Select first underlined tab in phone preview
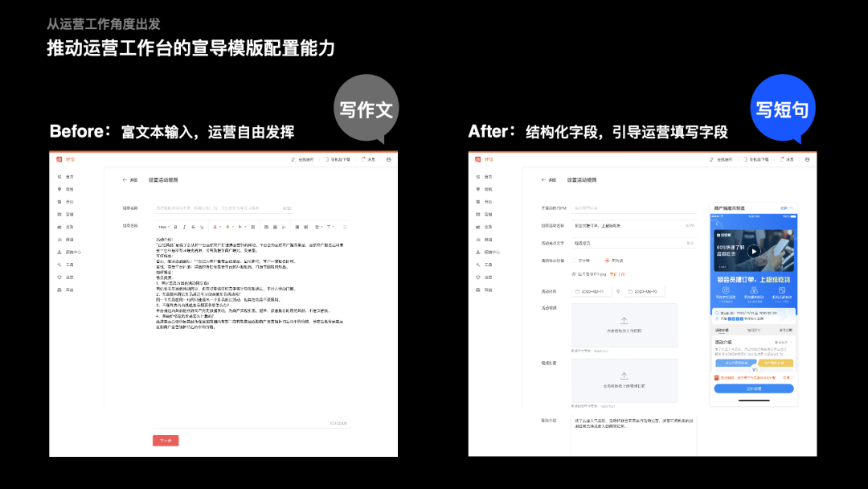This screenshot has height=489, width=868. pyautogui.click(x=722, y=330)
